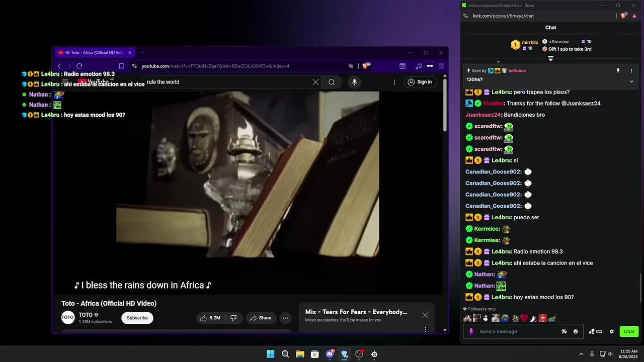Dislike the Toto Africa video
This screenshot has width=644, height=362.
233,318
